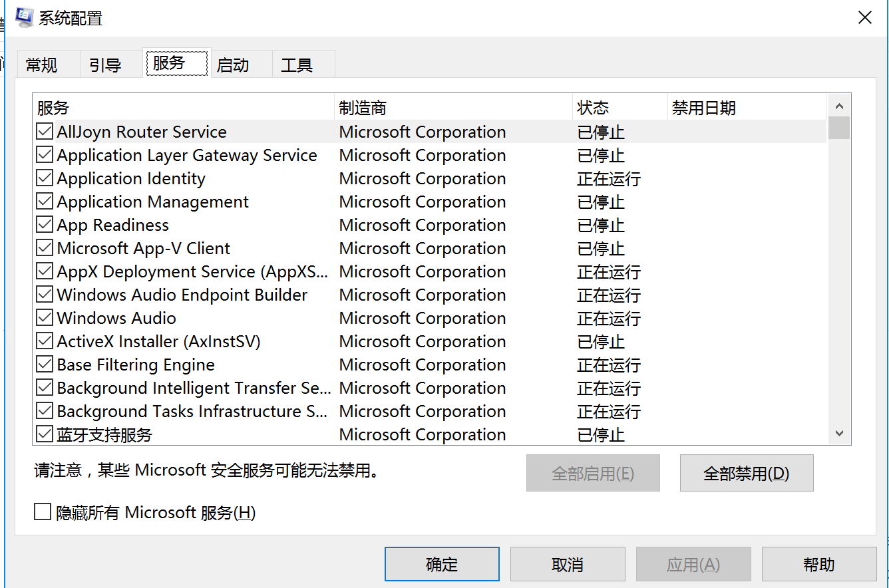Click the 请注意 Microsoft 安全服务 notice text
889x588 pixels.
tap(207, 471)
